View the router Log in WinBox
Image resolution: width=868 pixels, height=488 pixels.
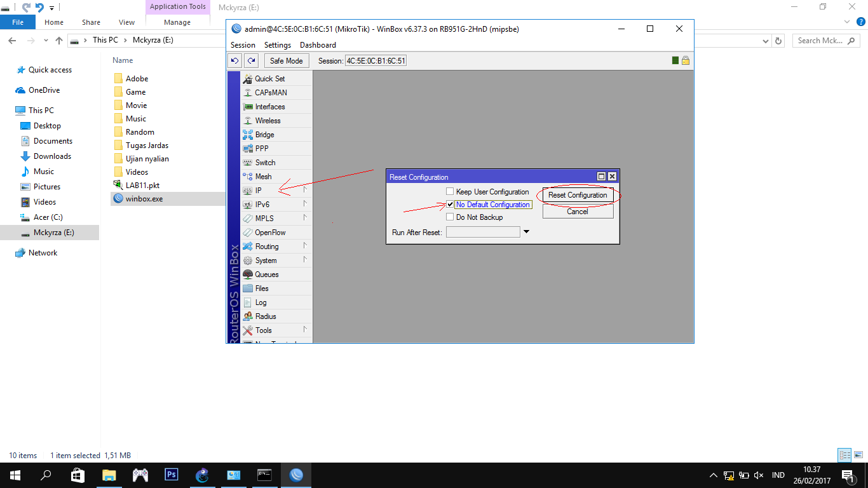[x=259, y=302]
